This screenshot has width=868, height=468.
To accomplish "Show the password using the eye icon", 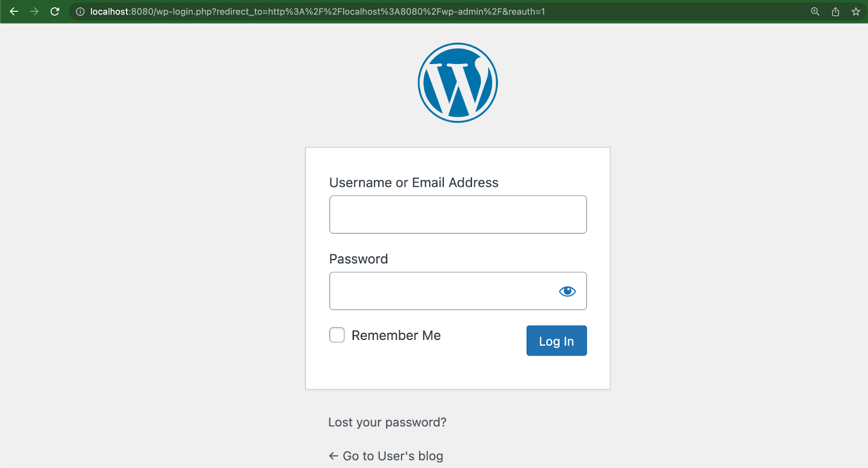I will [x=567, y=291].
